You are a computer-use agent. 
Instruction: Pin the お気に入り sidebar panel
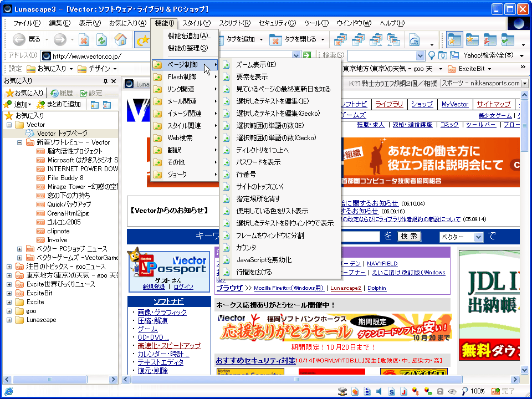tap(105, 81)
